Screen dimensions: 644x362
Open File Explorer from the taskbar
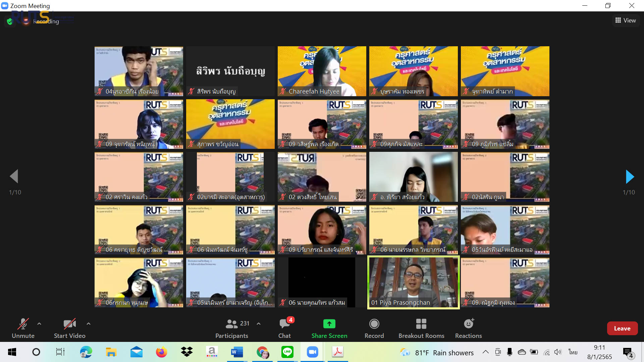point(111,352)
